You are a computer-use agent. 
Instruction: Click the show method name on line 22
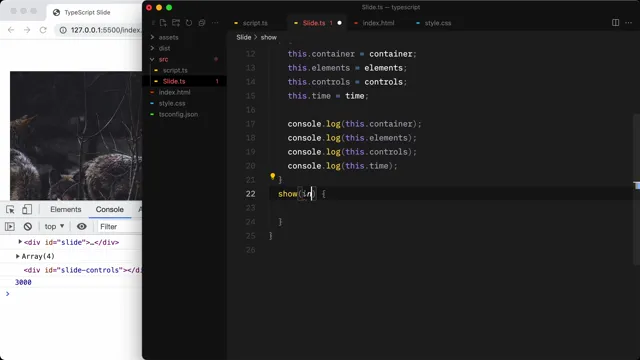point(288,194)
